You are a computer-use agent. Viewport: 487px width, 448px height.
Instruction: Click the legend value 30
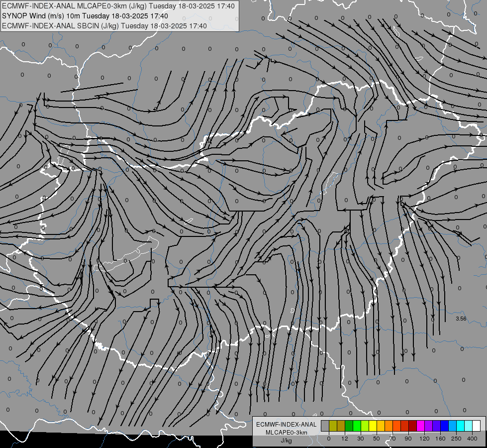pos(361,439)
